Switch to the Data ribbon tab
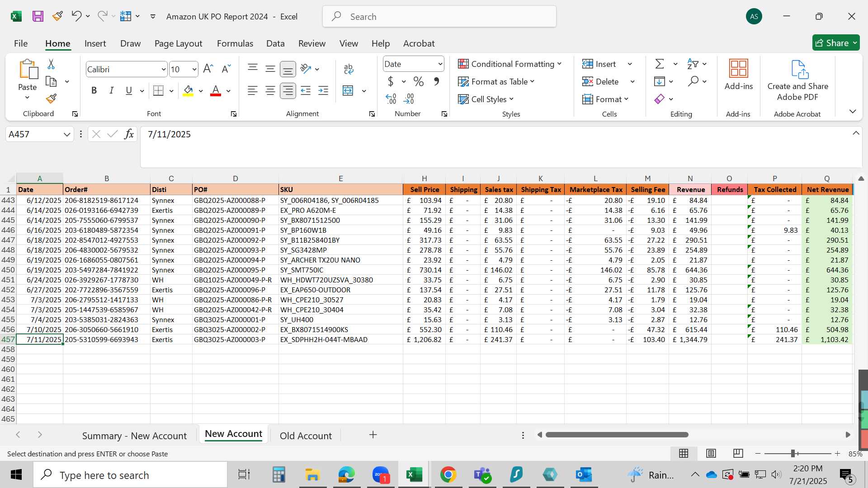The height and width of the screenshot is (488, 868). [x=275, y=43]
